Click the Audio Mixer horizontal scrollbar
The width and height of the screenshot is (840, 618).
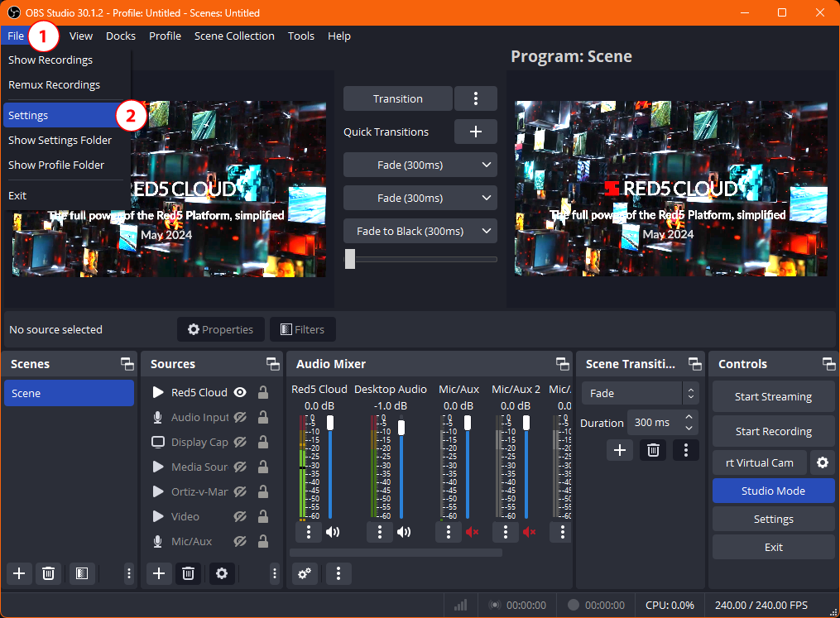tap(396, 553)
